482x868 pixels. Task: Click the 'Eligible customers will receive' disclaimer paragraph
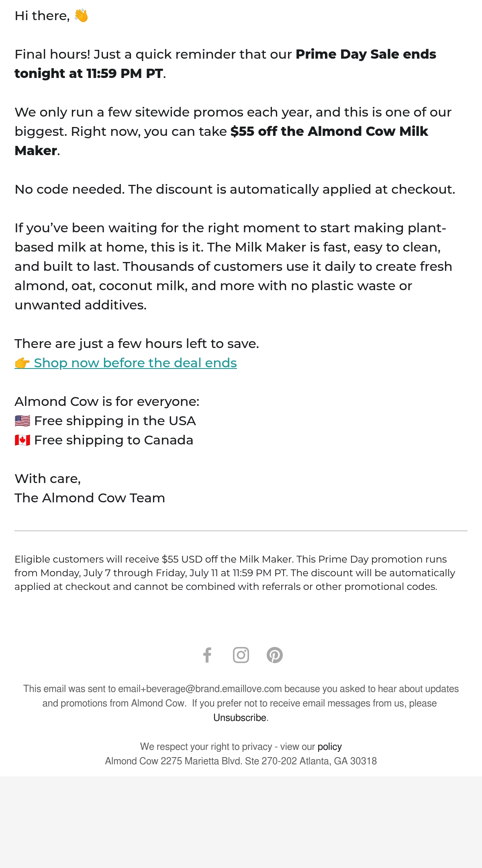235,573
